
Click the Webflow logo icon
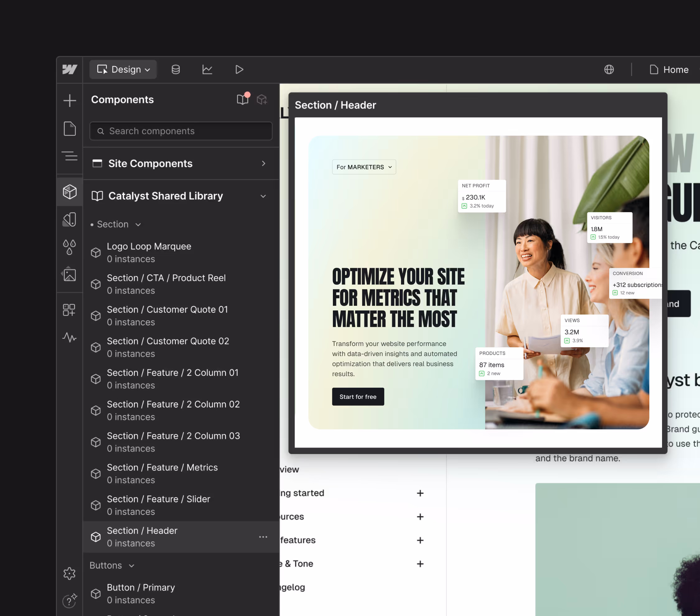tap(69, 69)
